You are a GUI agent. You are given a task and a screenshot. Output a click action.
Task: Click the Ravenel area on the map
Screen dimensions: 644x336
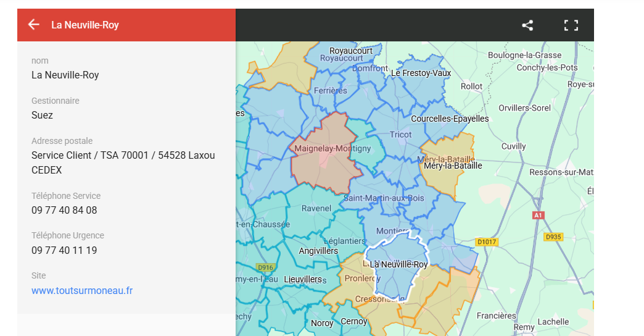[x=316, y=208]
